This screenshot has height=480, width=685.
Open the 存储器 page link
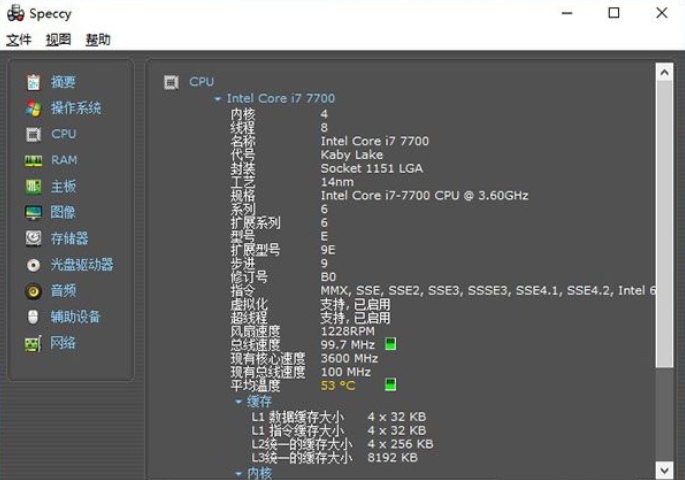pyautogui.click(x=69, y=238)
